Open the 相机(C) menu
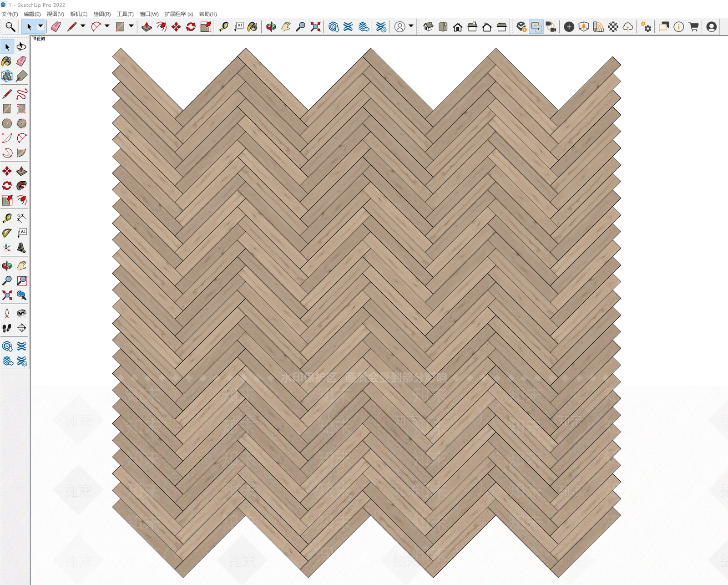Viewport: 728px width, 585px height. (79, 14)
